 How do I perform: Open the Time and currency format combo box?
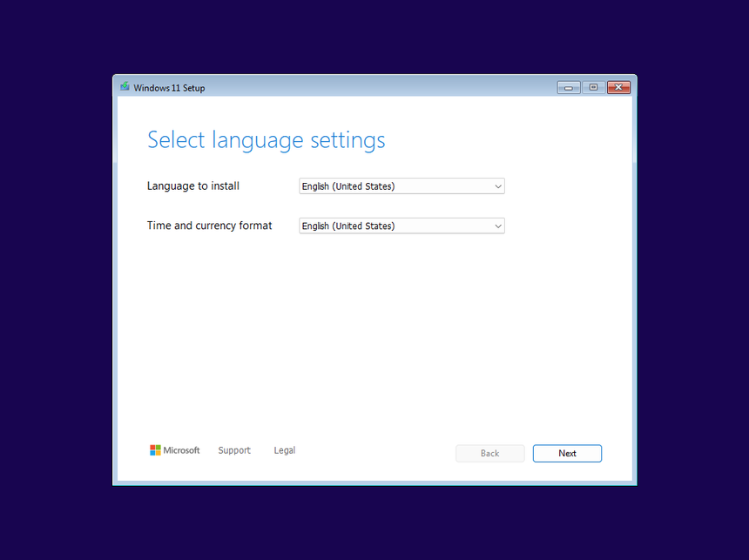coord(396,226)
